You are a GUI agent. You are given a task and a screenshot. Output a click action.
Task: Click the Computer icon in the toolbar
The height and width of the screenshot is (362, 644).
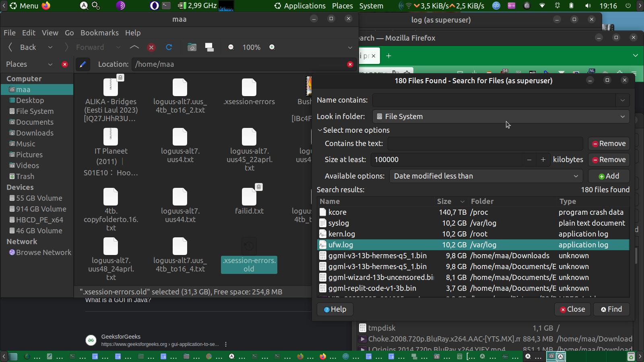pos(209,47)
